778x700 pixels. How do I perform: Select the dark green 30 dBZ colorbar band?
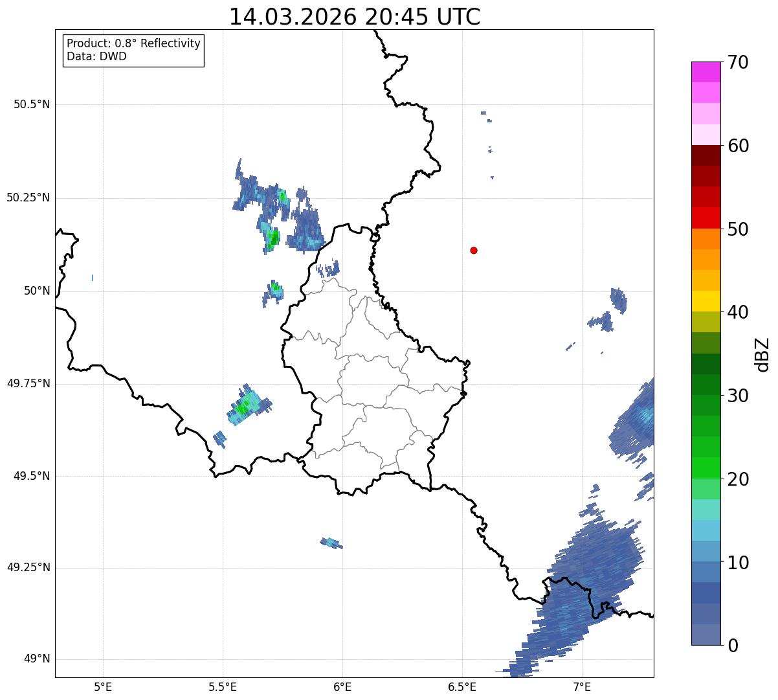pos(706,385)
